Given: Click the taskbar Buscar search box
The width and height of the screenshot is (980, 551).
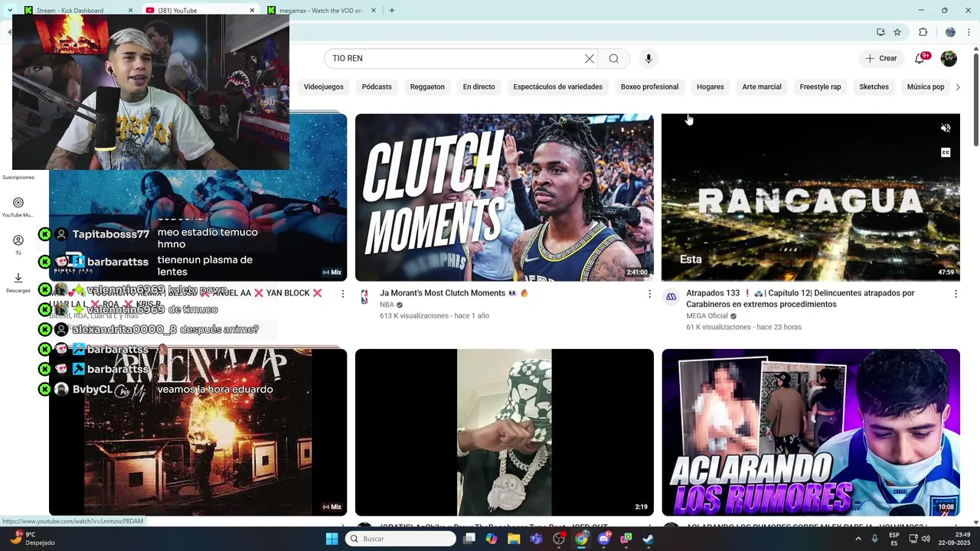Looking at the screenshot, I should pos(400,539).
